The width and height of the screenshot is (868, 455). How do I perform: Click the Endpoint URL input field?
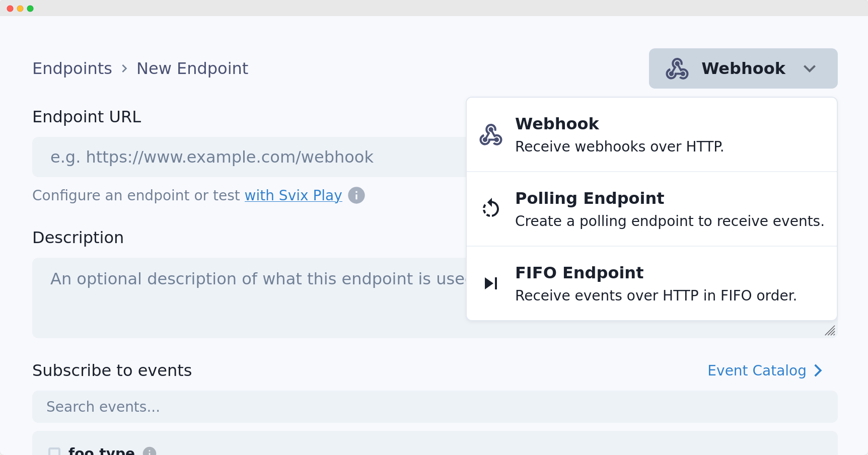point(247,157)
